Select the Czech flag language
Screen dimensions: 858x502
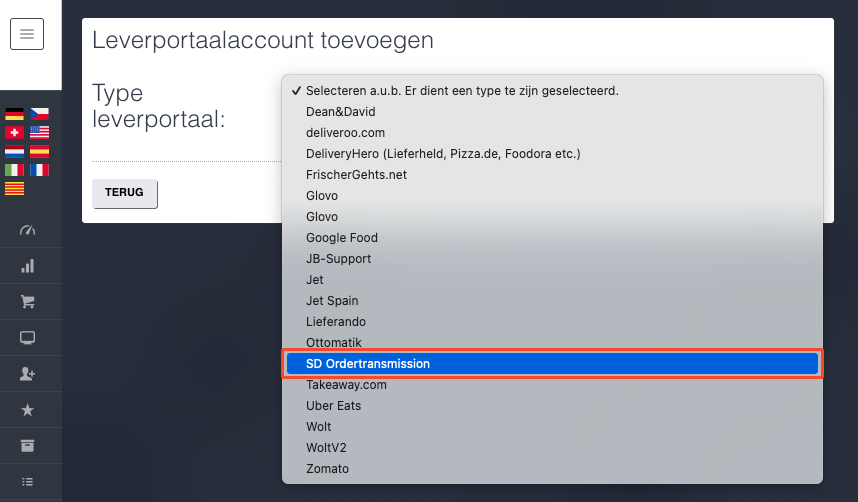pyautogui.click(x=39, y=114)
